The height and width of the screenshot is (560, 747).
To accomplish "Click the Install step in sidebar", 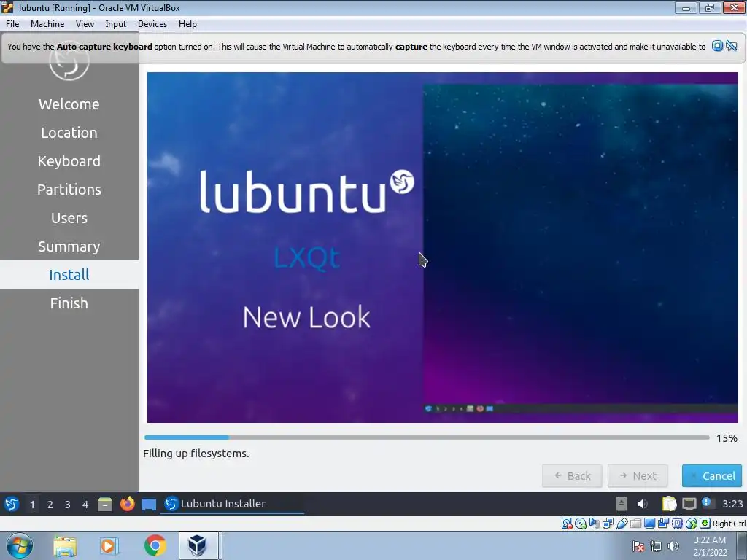I will pyautogui.click(x=69, y=275).
